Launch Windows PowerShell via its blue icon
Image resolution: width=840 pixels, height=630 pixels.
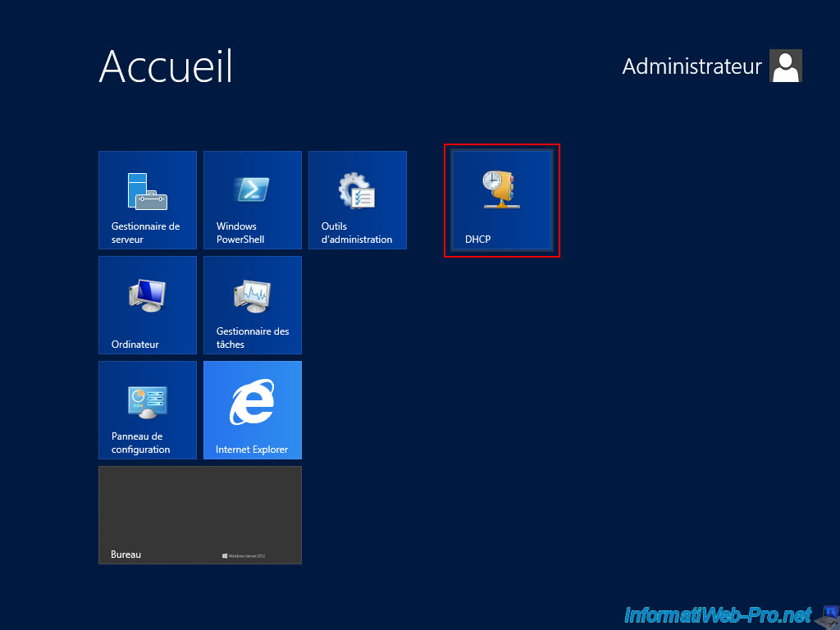point(253,189)
